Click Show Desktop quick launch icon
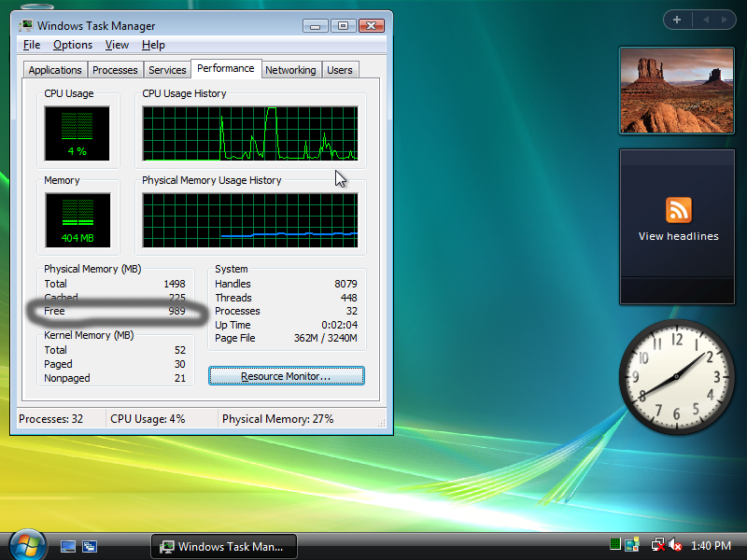Screen dimensions: 747x560 pyautogui.click(x=67, y=546)
